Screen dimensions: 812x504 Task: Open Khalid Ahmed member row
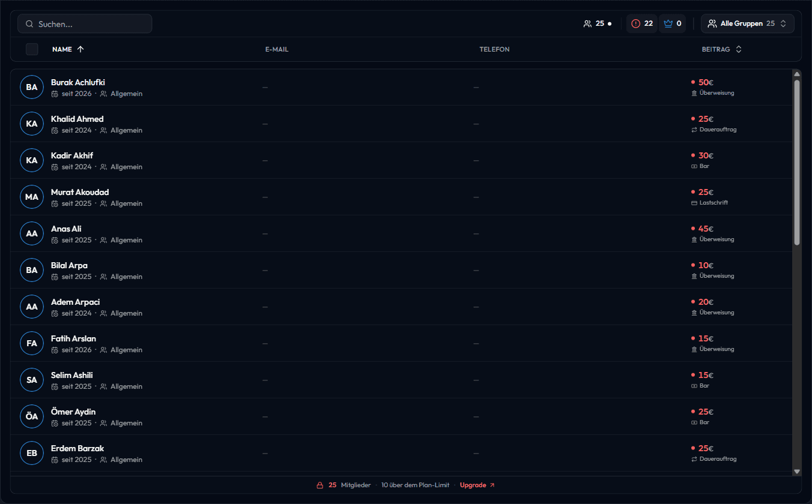[401, 124]
